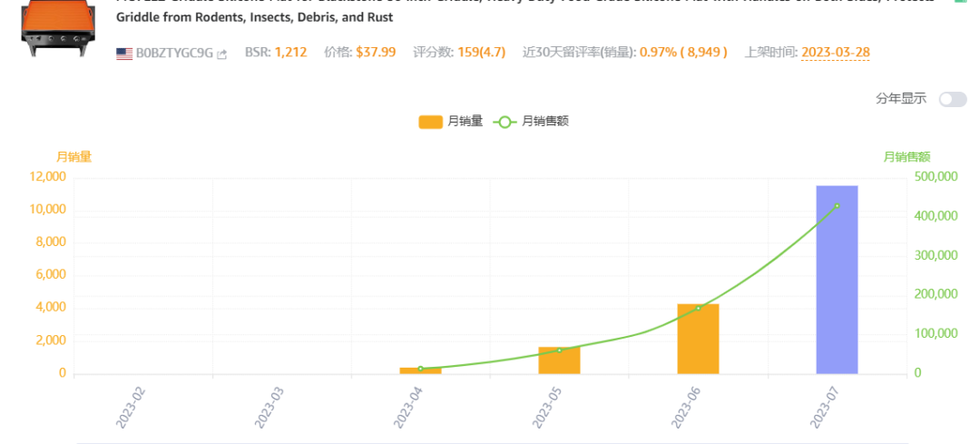Click the BSR value 1,212
Image resolution: width=980 pixels, height=444 pixels.
[x=290, y=52]
